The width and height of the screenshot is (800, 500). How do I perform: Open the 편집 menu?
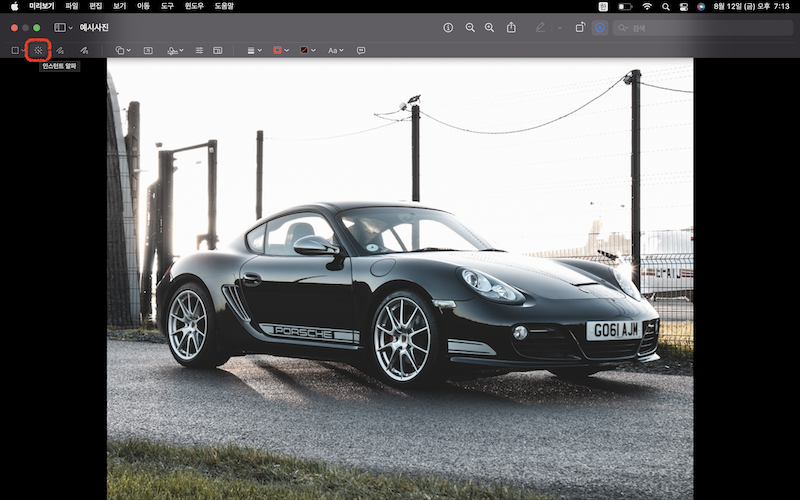[x=95, y=7]
